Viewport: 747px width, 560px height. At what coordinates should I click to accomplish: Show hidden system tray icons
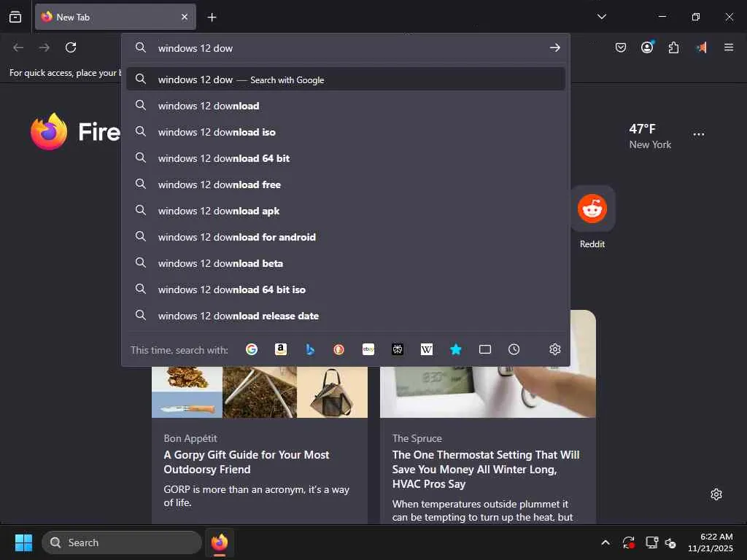pyautogui.click(x=605, y=542)
